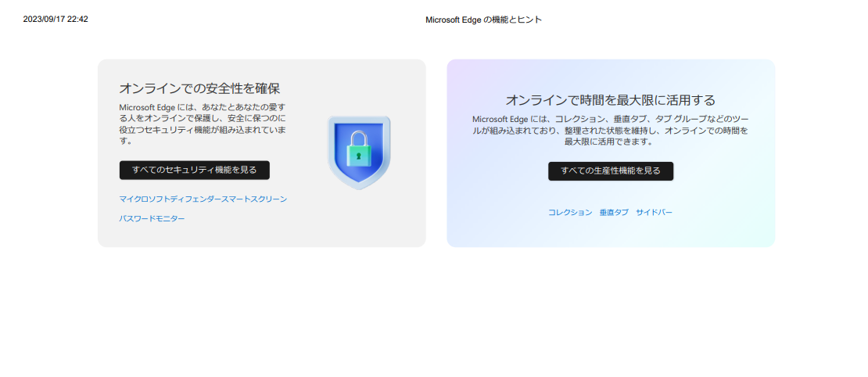Open the パスワードモニター link

[x=152, y=219]
